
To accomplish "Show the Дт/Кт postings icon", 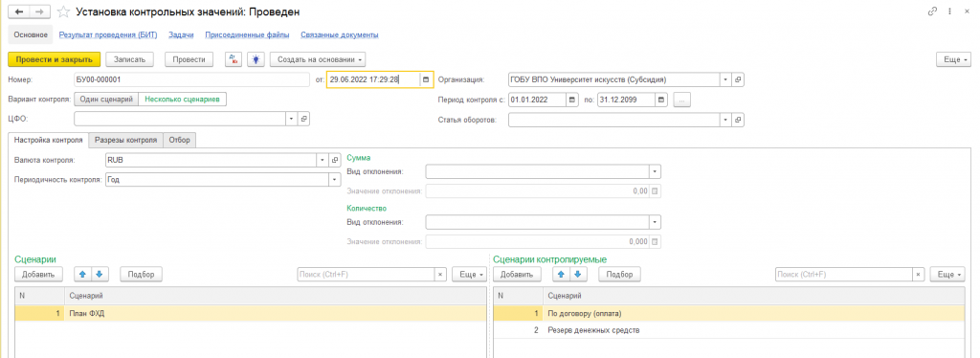I will point(234,59).
